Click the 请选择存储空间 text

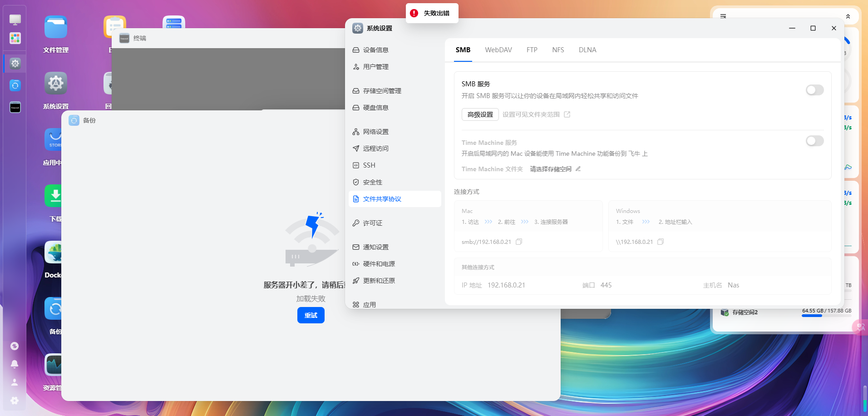click(551, 169)
